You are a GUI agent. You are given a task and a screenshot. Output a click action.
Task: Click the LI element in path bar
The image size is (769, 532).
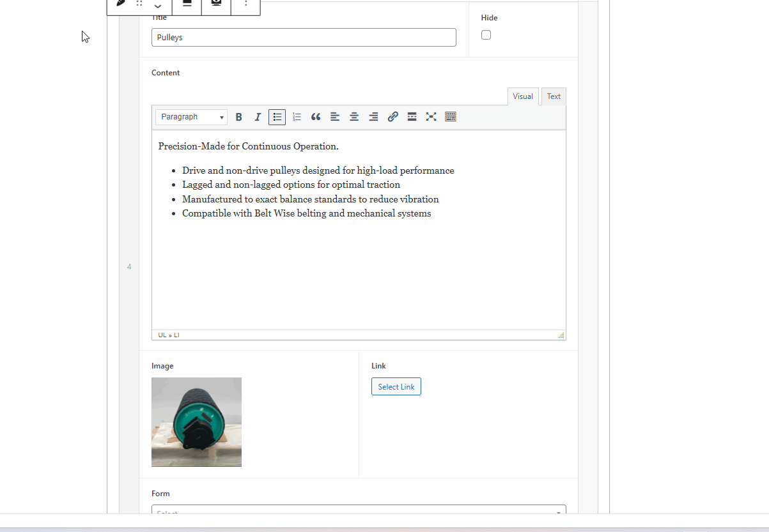coord(176,335)
